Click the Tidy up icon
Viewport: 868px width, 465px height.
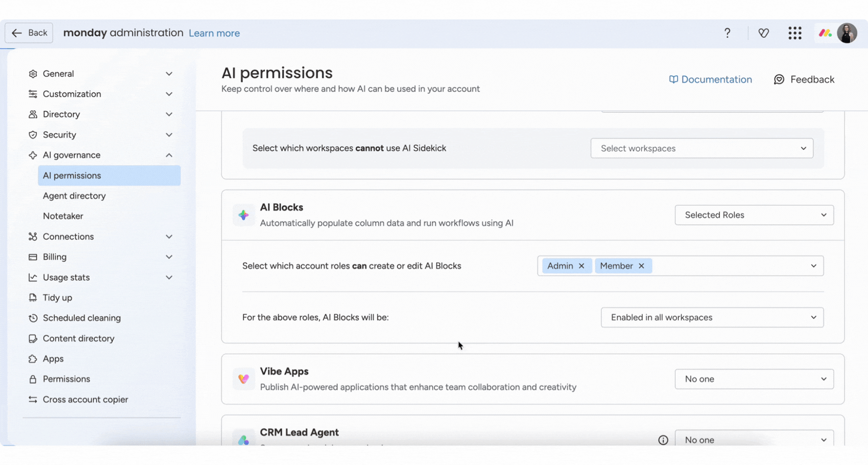point(33,298)
